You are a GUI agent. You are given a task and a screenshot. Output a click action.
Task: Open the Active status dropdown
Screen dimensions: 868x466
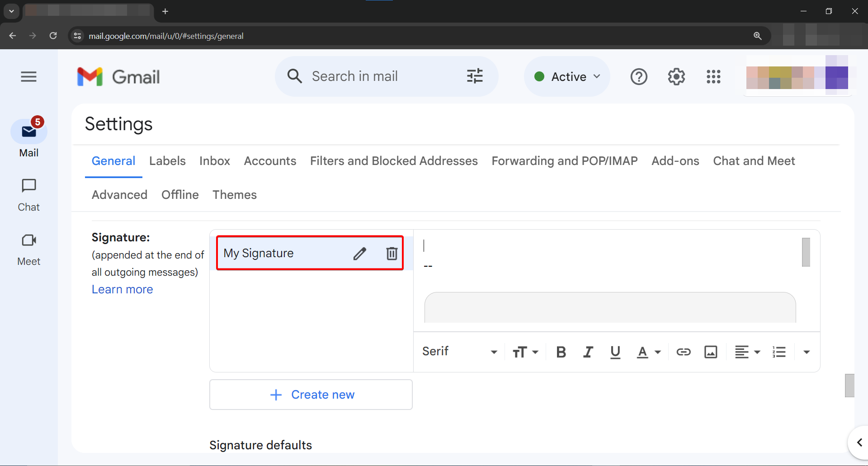point(567,77)
